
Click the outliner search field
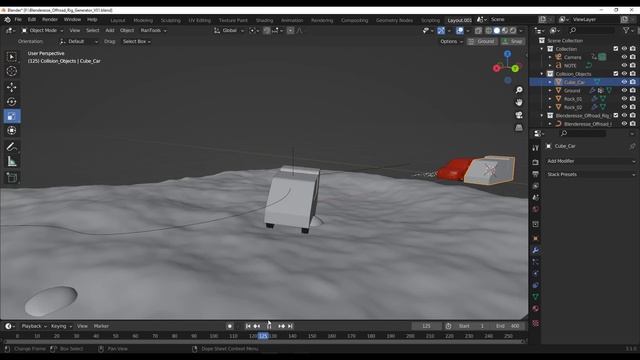coord(591,30)
